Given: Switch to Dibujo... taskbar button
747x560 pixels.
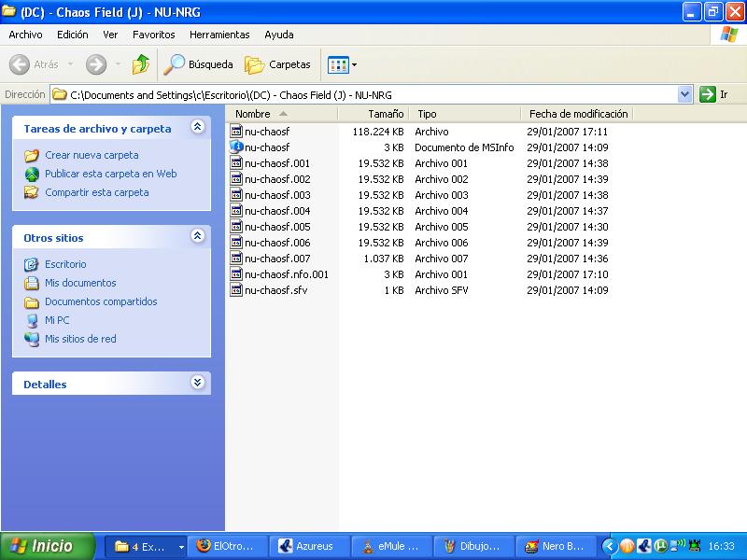Looking at the screenshot, I should (473, 546).
